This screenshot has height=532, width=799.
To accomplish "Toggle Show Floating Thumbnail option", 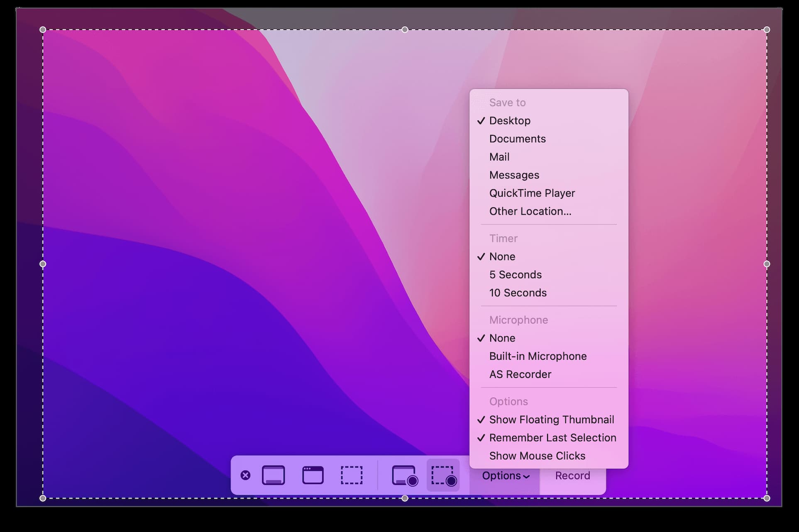I will point(551,419).
